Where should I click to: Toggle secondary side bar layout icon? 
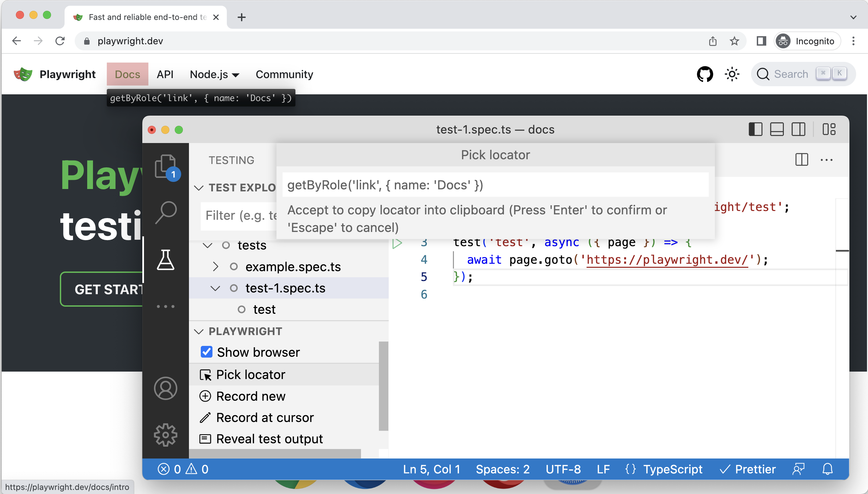(x=798, y=129)
